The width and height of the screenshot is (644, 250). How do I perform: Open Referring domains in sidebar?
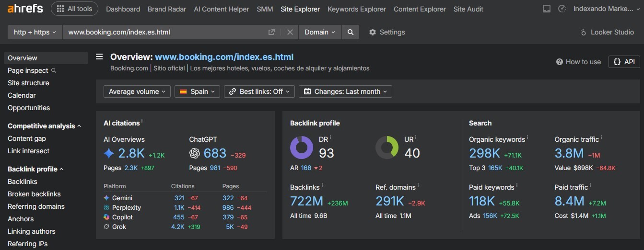click(x=36, y=206)
